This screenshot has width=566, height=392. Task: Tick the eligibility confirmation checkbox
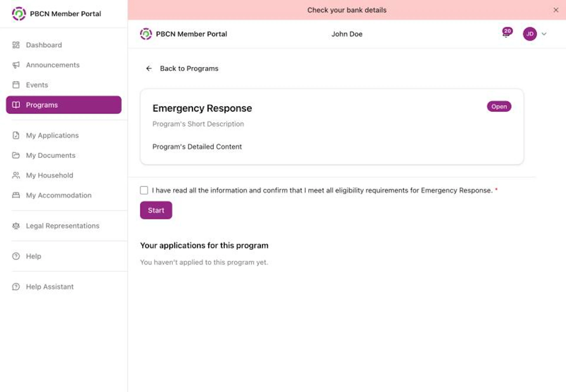(x=144, y=190)
